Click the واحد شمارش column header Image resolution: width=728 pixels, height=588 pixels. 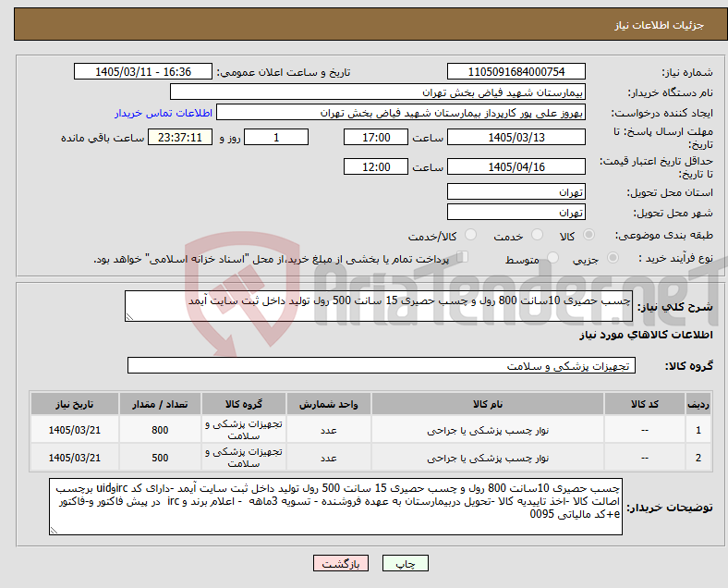(x=328, y=404)
